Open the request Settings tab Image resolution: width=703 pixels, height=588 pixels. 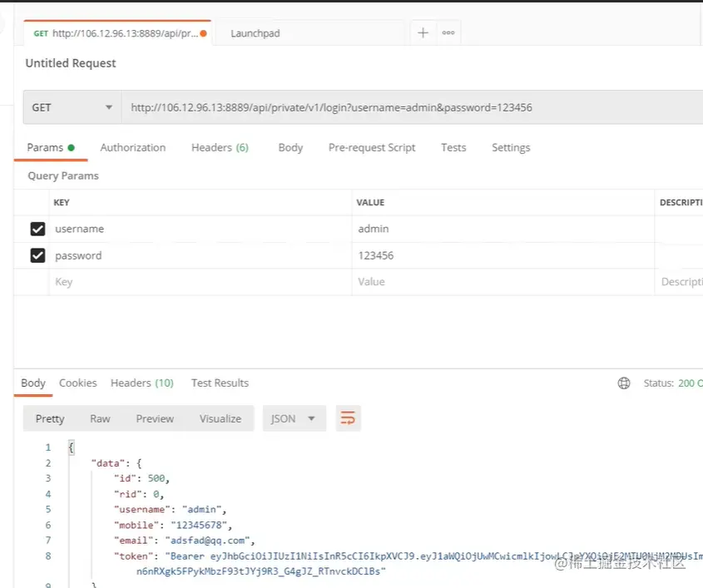tap(511, 148)
